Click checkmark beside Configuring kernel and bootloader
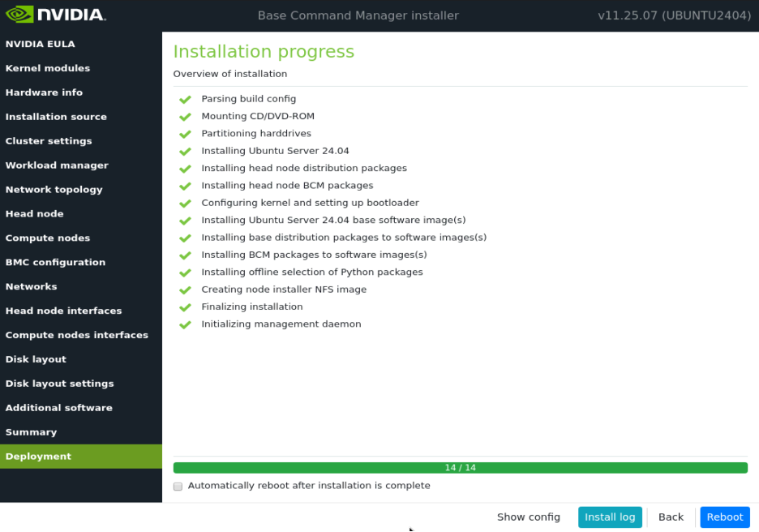 [185, 204]
